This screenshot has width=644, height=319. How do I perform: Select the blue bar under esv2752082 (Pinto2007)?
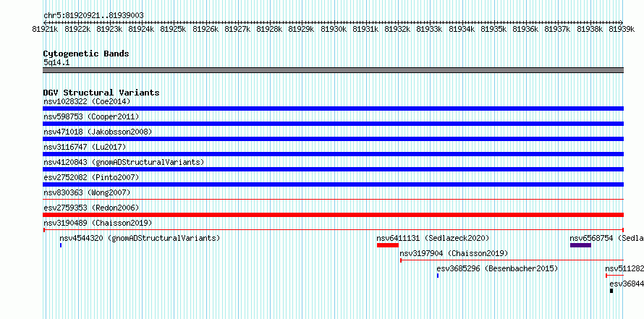pyautogui.click(x=333, y=184)
